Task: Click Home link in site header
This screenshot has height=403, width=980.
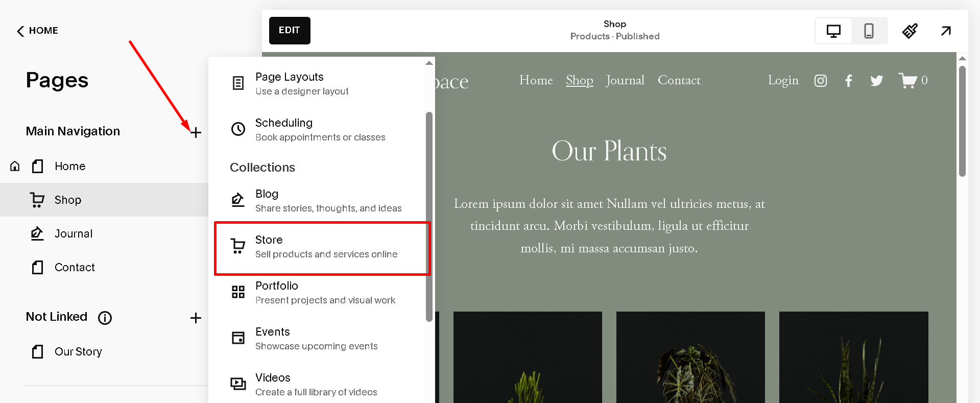Action: [536, 80]
